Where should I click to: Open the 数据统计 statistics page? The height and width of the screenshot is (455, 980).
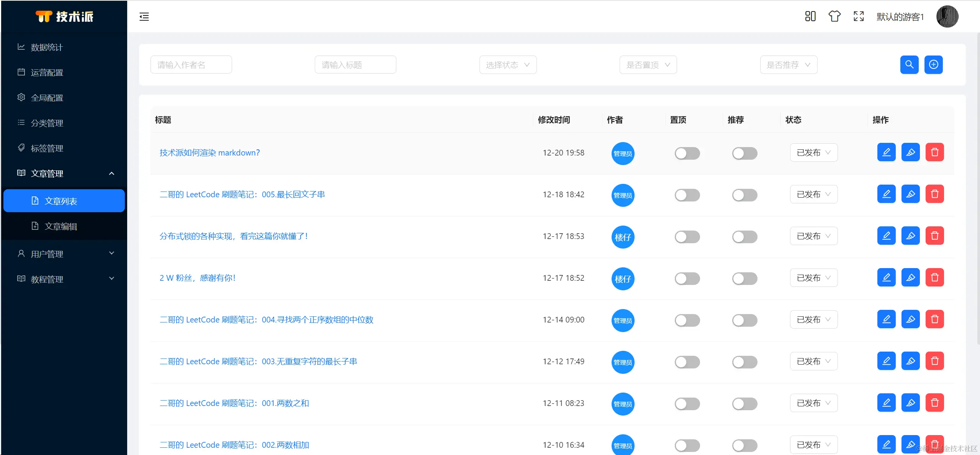(47, 47)
